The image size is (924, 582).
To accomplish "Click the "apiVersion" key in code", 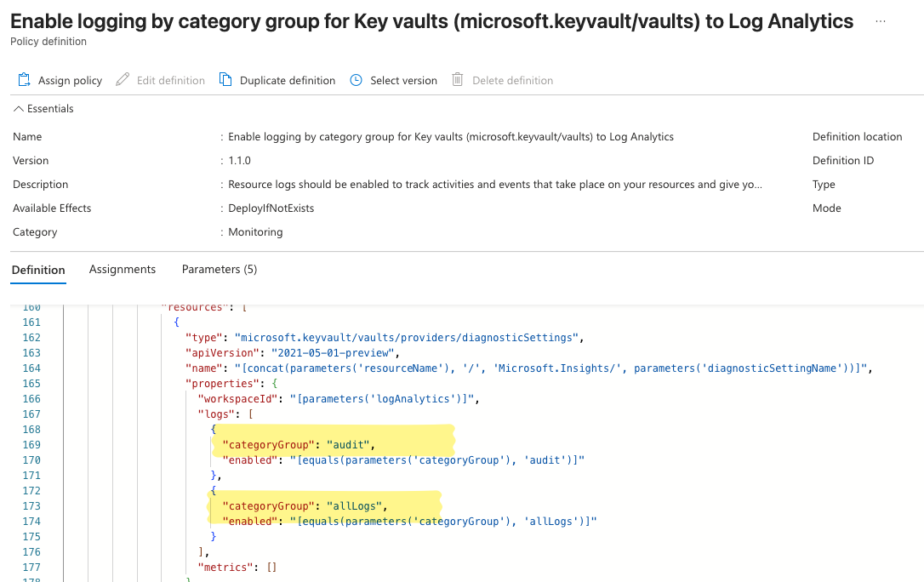I will pos(222,353).
